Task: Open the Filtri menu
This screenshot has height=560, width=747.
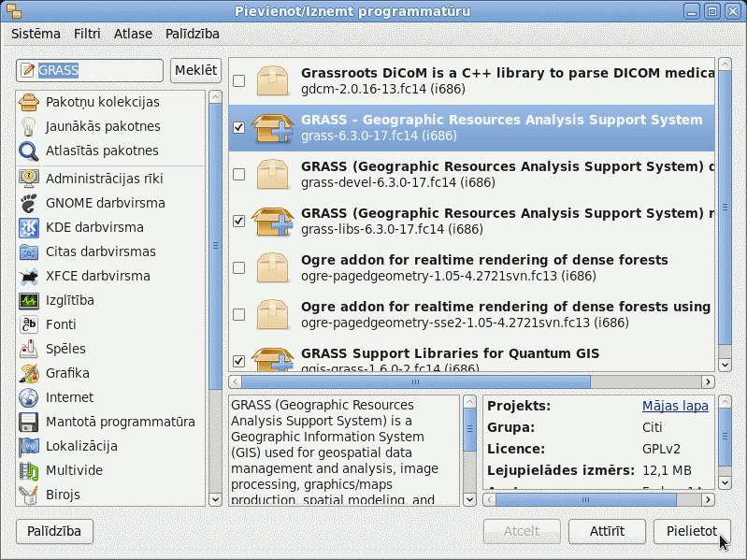Action: pyautogui.click(x=87, y=34)
